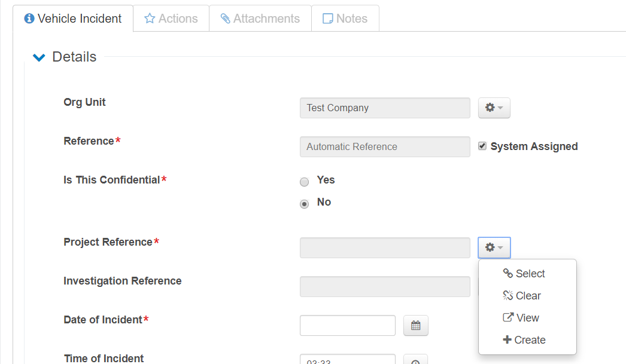The image size is (626, 364).
Task: Select No for Is This Confidential
Action: pyautogui.click(x=305, y=204)
